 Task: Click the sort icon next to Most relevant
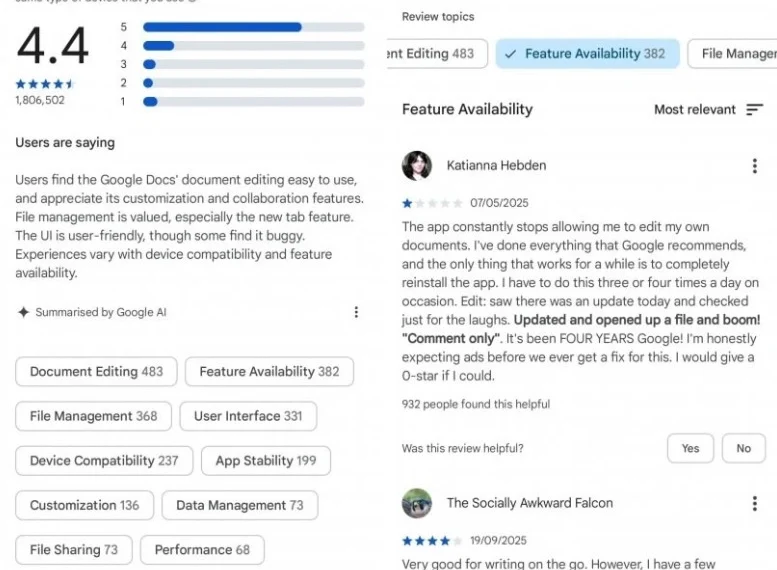click(754, 110)
